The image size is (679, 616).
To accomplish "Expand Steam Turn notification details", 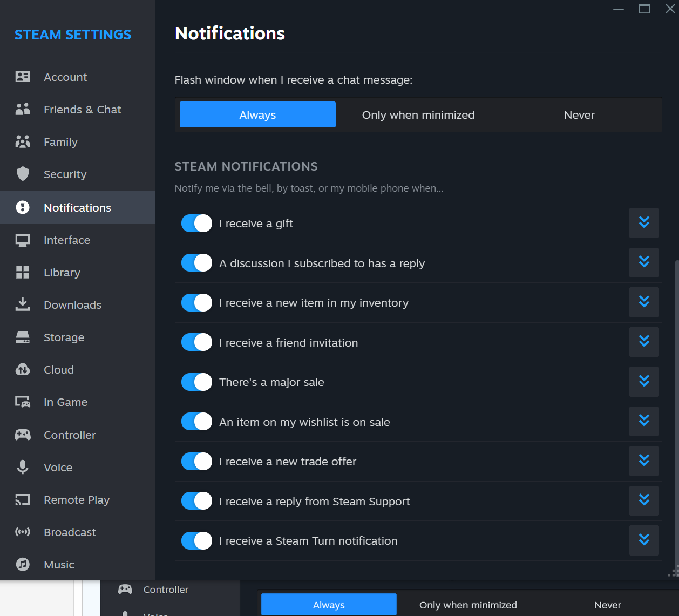I will coord(644,540).
